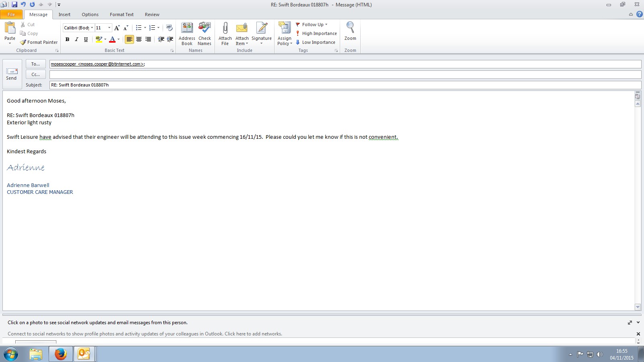Mark the message as Low Importance
This screenshot has width=644, height=362.
coord(316,42)
